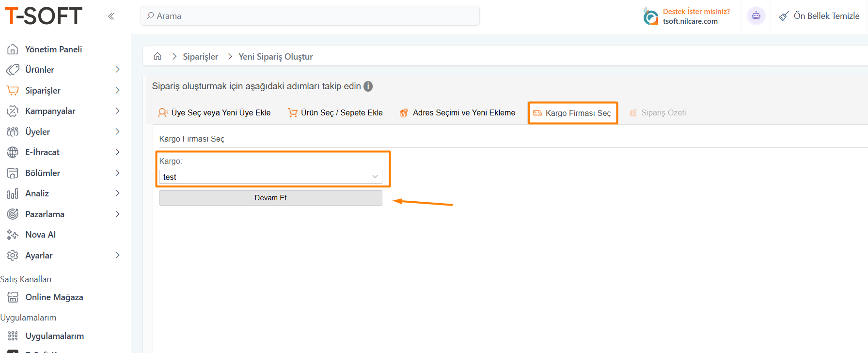Click the Satış Kanalları section heading
This screenshot has height=353, width=868.
point(26,279)
